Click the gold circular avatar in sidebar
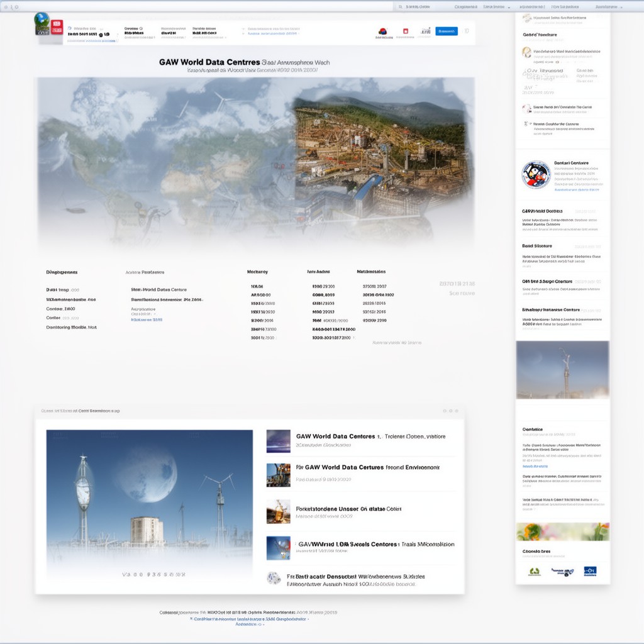The width and height of the screenshot is (644, 644). [x=526, y=52]
